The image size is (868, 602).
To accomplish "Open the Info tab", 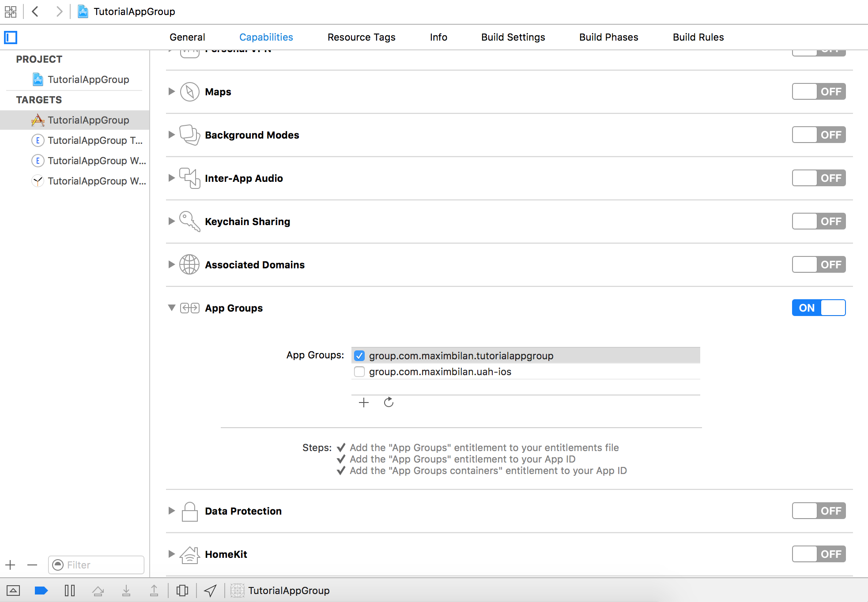I will point(438,37).
